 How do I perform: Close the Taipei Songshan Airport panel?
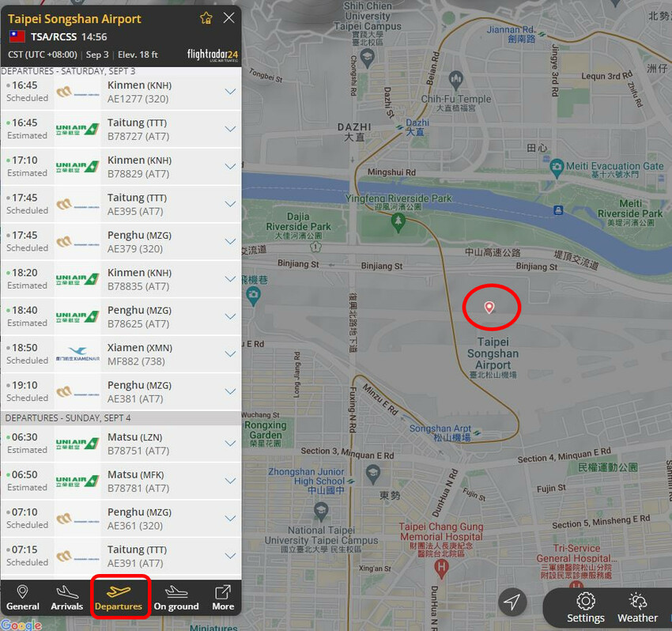[229, 18]
